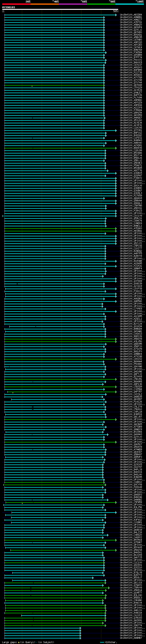
Task: Select UniRef100_Q6Q418 entry label
Action: pyautogui.click(x=131, y=198)
